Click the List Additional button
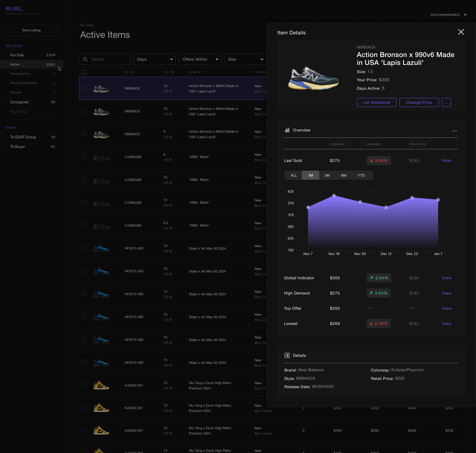The height and width of the screenshot is (453, 476). pos(377,102)
